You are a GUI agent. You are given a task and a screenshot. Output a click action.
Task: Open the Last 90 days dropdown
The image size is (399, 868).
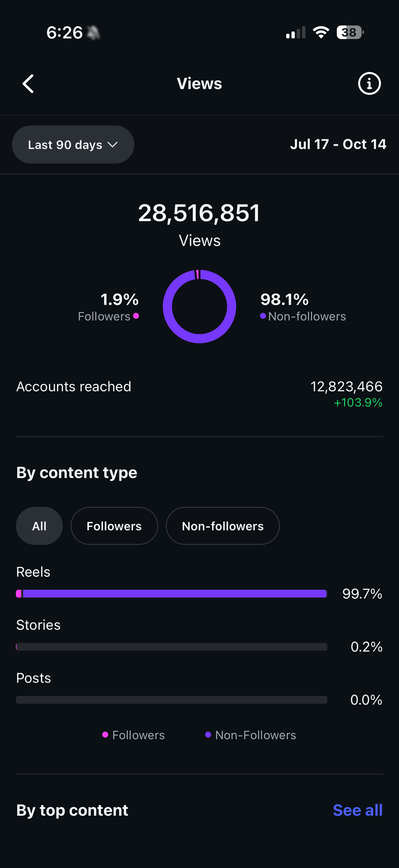click(73, 144)
